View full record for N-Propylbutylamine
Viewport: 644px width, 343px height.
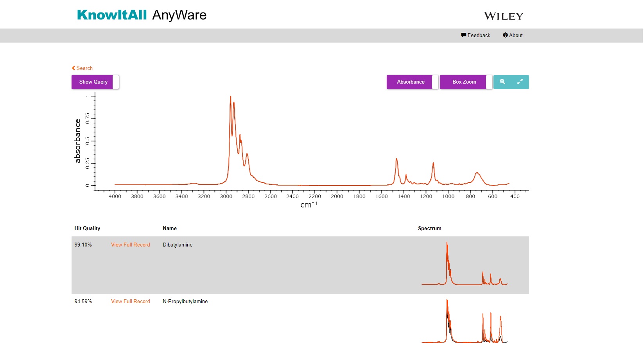click(130, 301)
